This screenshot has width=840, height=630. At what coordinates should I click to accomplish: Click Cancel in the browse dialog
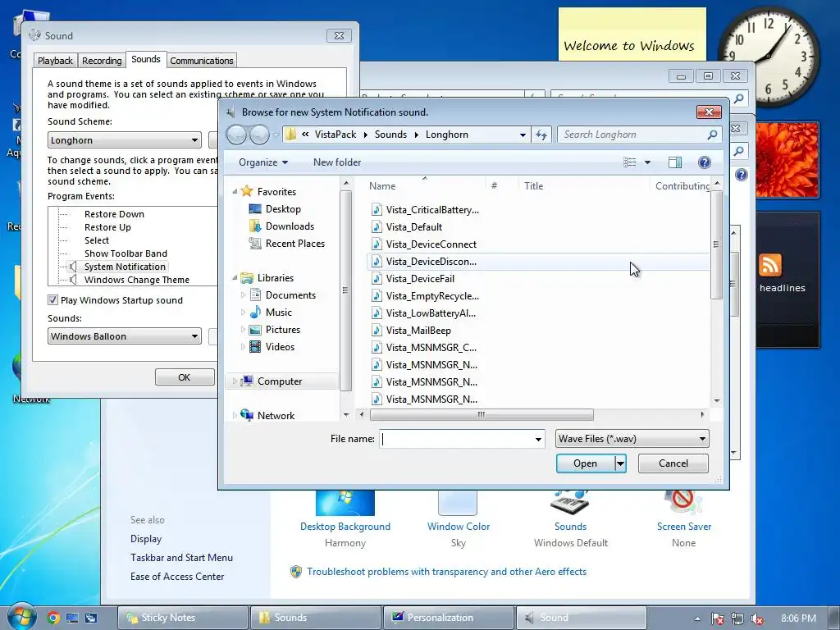click(673, 463)
